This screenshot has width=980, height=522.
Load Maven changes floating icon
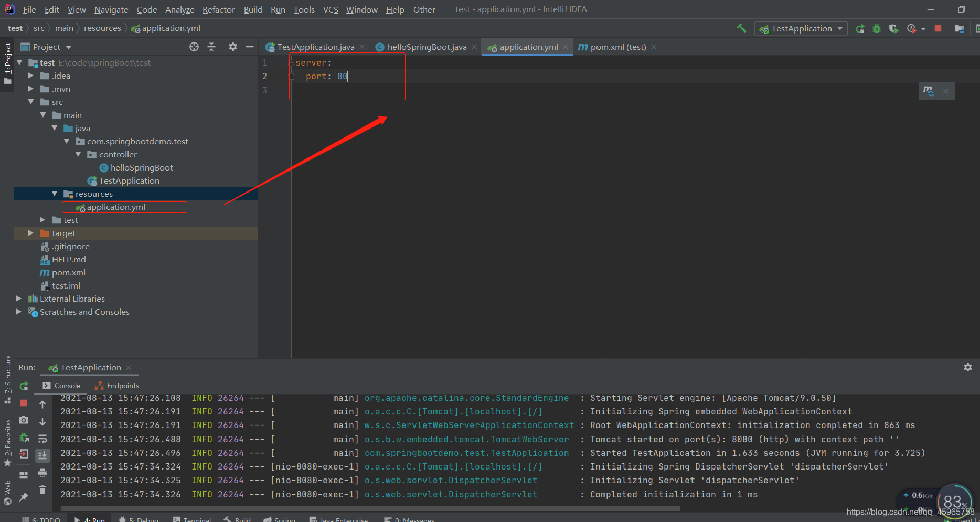[x=929, y=91]
